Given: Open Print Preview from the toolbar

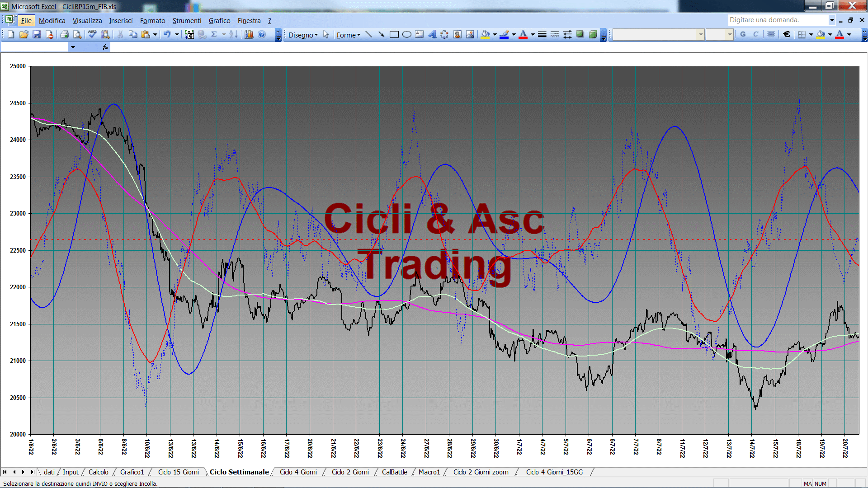Looking at the screenshot, I should (77, 34).
